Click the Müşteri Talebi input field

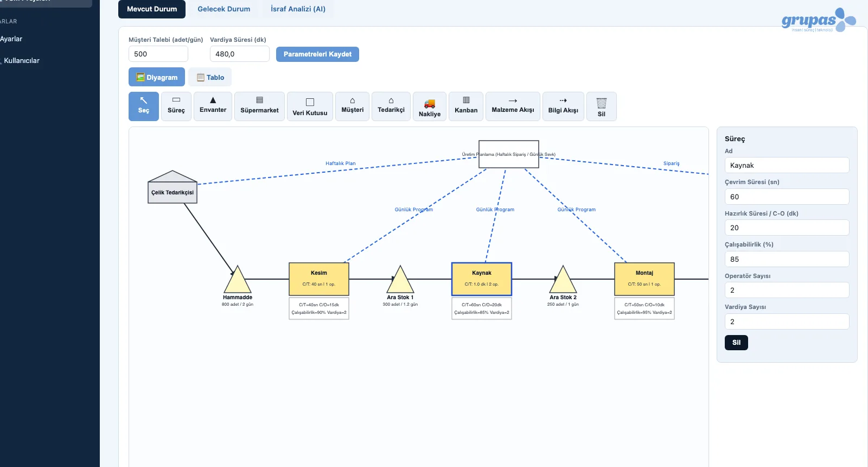[158, 54]
